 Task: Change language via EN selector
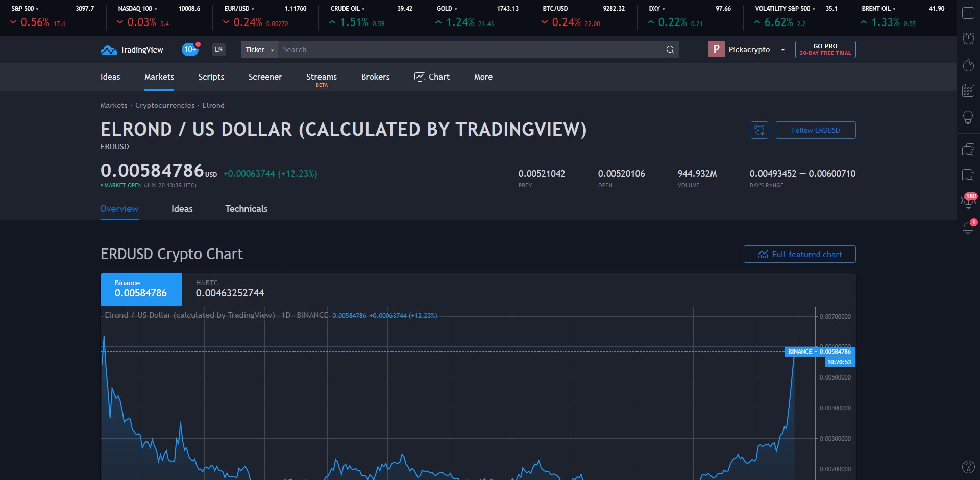(x=218, y=49)
